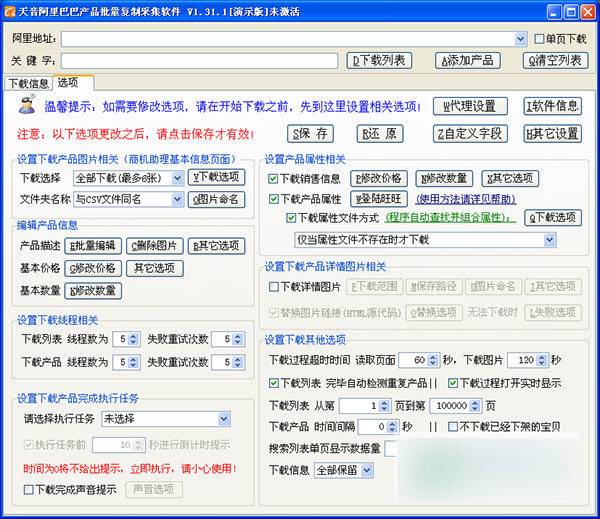The width and height of the screenshot is (600, 519).
Task: Click Q清空列表 button
Action: 555,60
